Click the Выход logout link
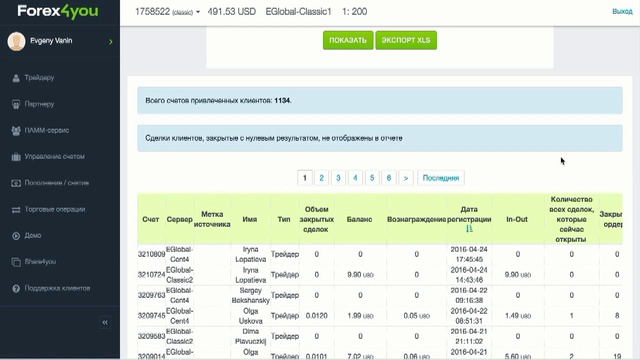This screenshot has width=640, height=360. click(622, 11)
